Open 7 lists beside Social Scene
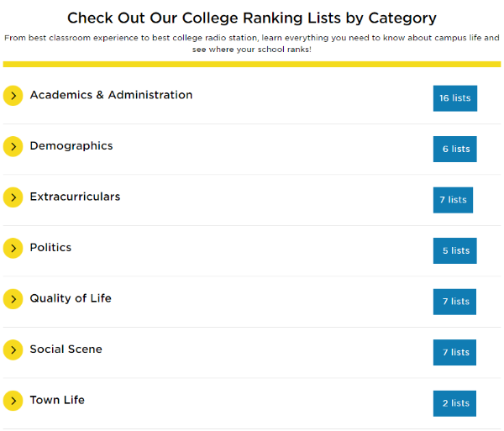 point(454,352)
